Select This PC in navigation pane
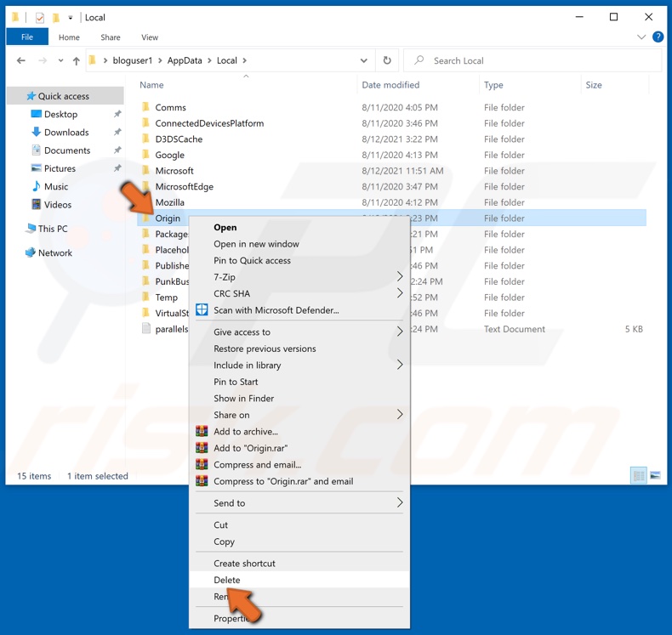The height and width of the screenshot is (635, 672). [52, 229]
